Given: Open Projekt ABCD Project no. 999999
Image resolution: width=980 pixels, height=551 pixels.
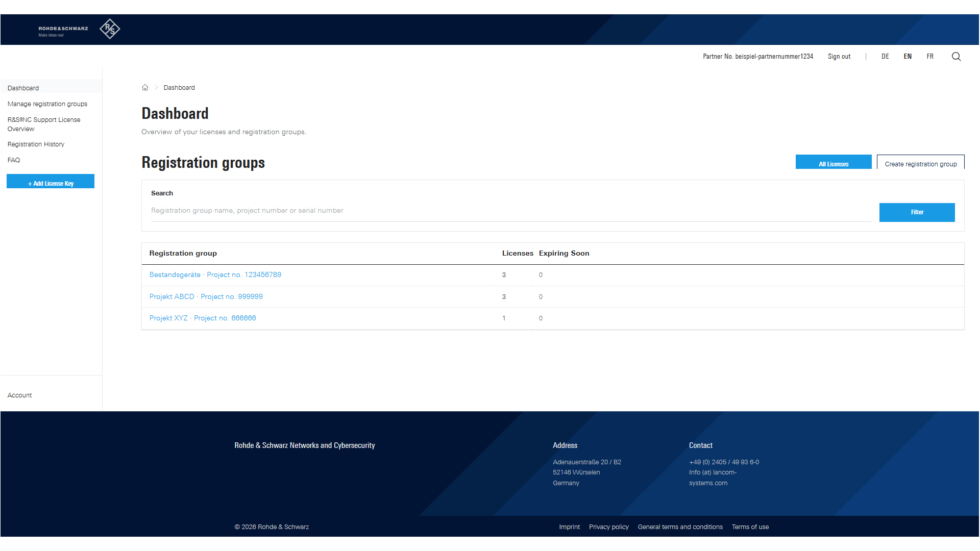Looking at the screenshot, I should [x=206, y=297].
